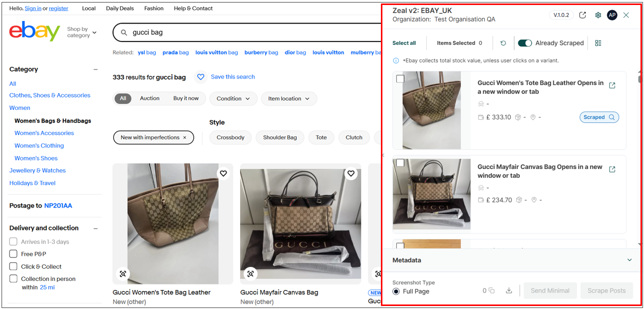Click the copy count icon near Full Page

(492, 290)
